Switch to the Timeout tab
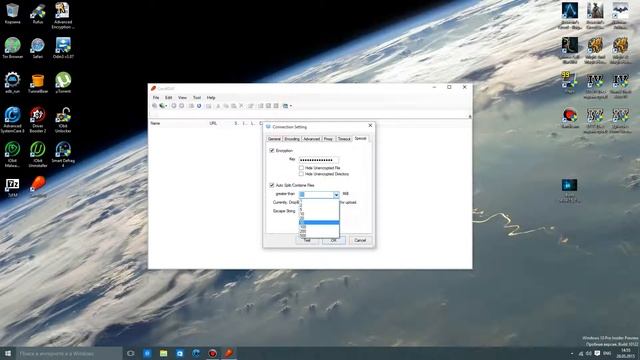The height and width of the screenshot is (360, 640). (344, 139)
